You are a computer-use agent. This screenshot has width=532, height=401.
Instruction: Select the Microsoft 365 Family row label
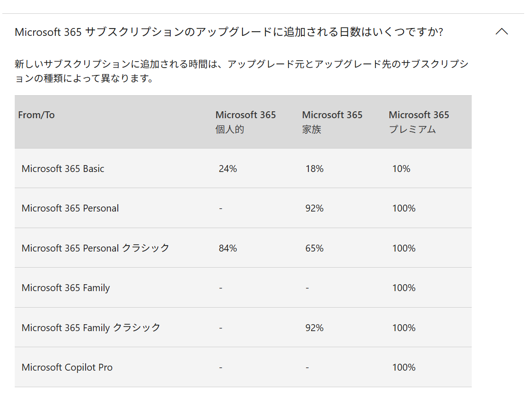66,288
